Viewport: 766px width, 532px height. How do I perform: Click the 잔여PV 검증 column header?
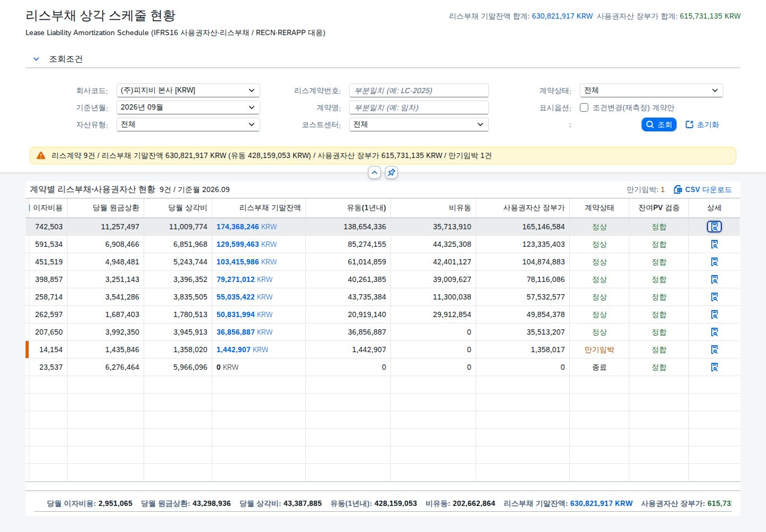(659, 208)
